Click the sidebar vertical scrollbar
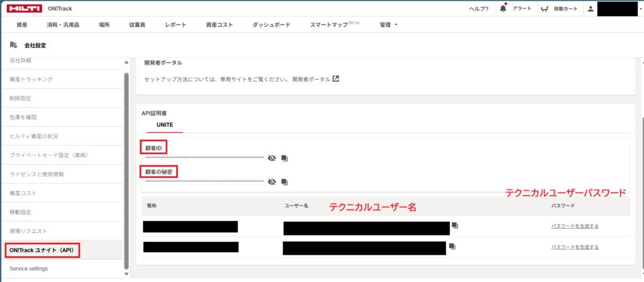Screen dimensions: 644x282 tap(126, 170)
